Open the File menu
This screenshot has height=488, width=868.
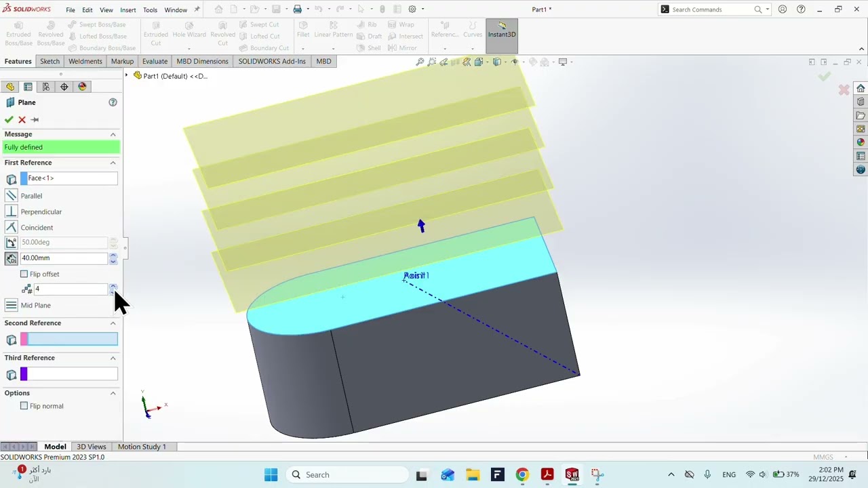point(71,10)
